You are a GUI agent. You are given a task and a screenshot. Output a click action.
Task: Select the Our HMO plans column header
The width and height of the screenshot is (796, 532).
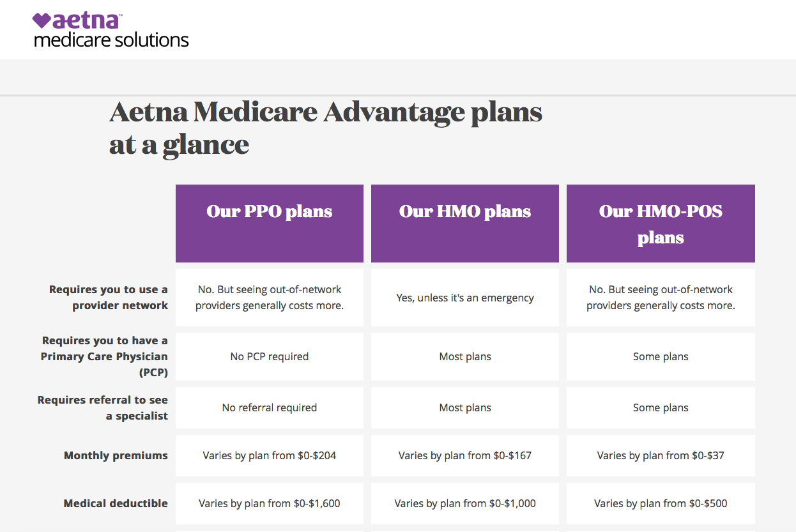point(464,211)
